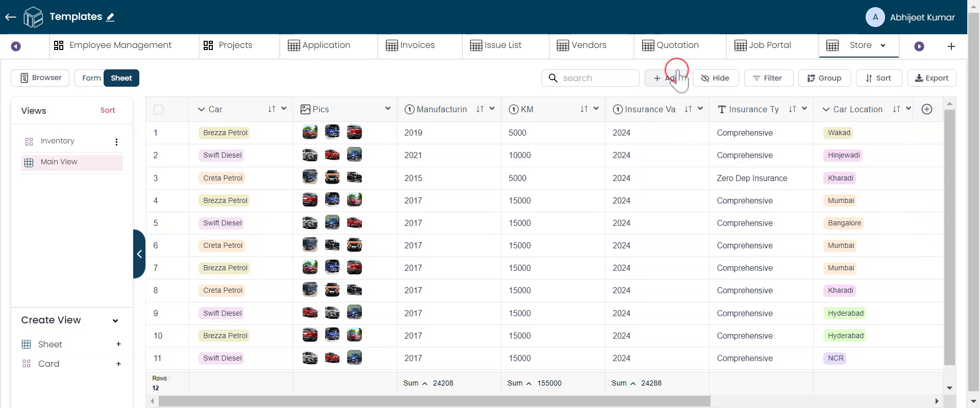Viewport: 980px width, 408px height.
Task: Sort the KM column with arrows icon
Action: [584, 109]
